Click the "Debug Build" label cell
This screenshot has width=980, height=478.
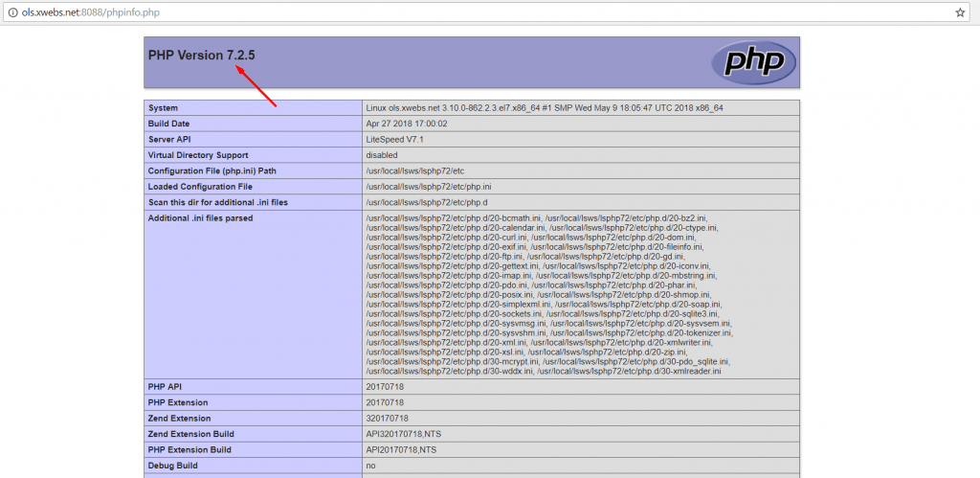(x=253, y=466)
